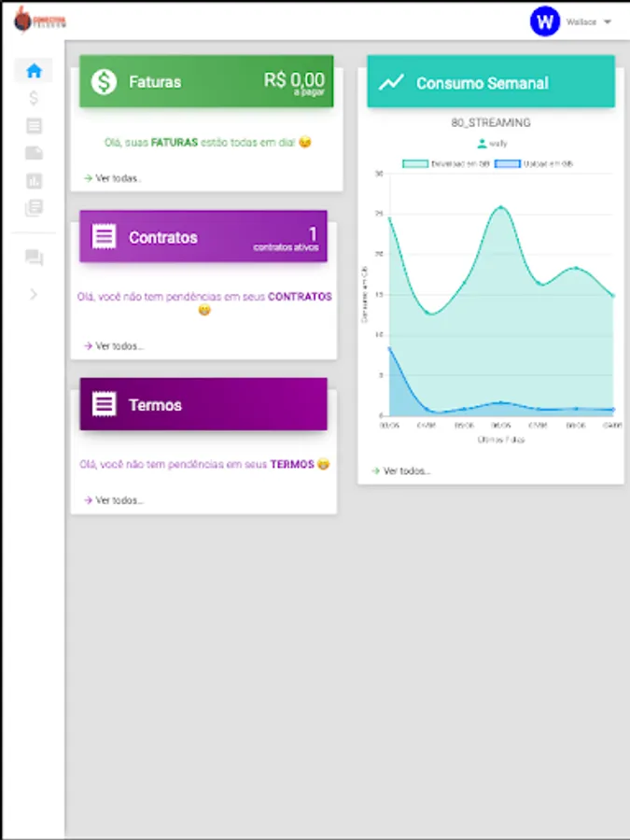Click the Termos dark purple header
Viewport: 630px width, 840px height.
click(203, 404)
